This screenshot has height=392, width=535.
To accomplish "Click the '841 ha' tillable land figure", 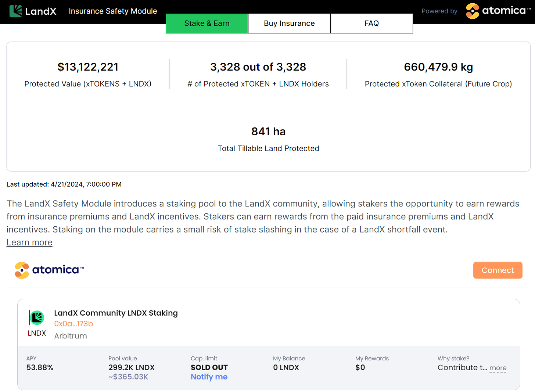I will pyautogui.click(x=269, y=132).
